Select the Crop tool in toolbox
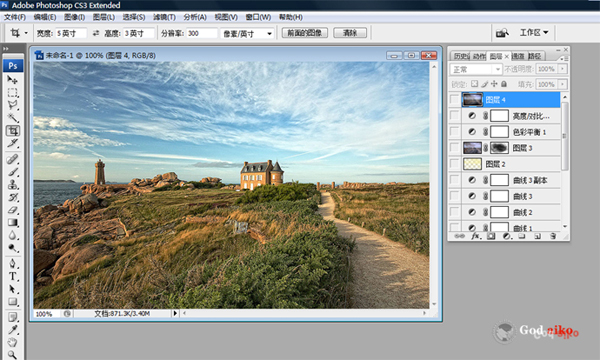The height and width of the screenshot is (360, 600). click(x=13, y=130)
